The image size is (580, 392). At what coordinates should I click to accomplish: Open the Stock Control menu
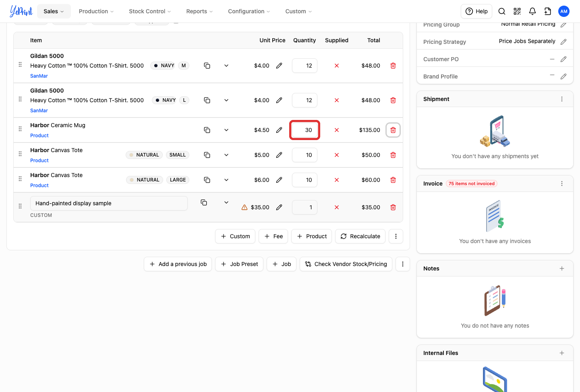(x=150, y=11)
